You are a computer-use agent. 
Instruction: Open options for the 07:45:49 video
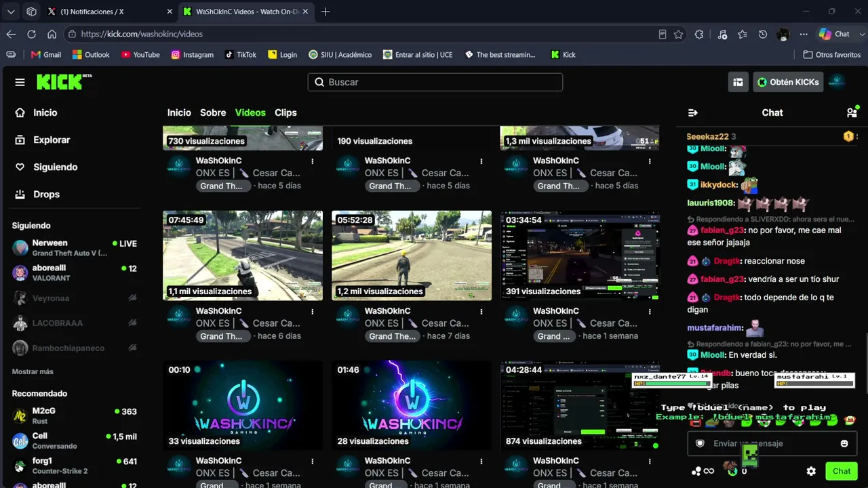coord(313,311)
